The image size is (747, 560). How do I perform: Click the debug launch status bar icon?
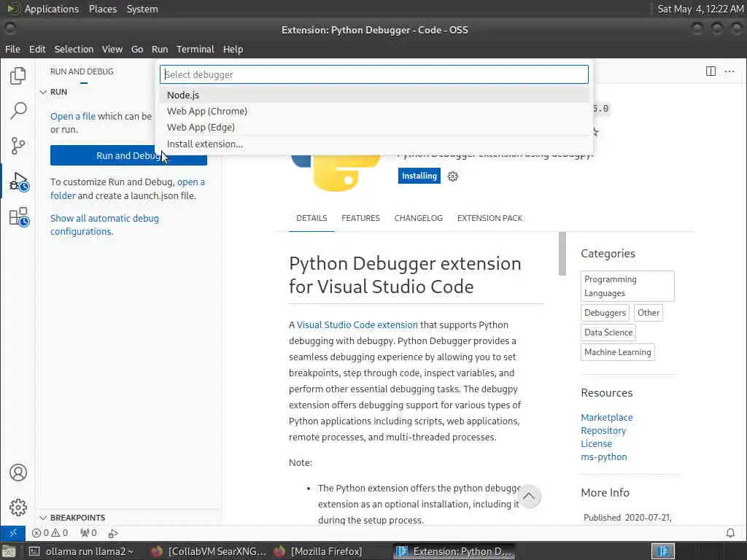113,533
